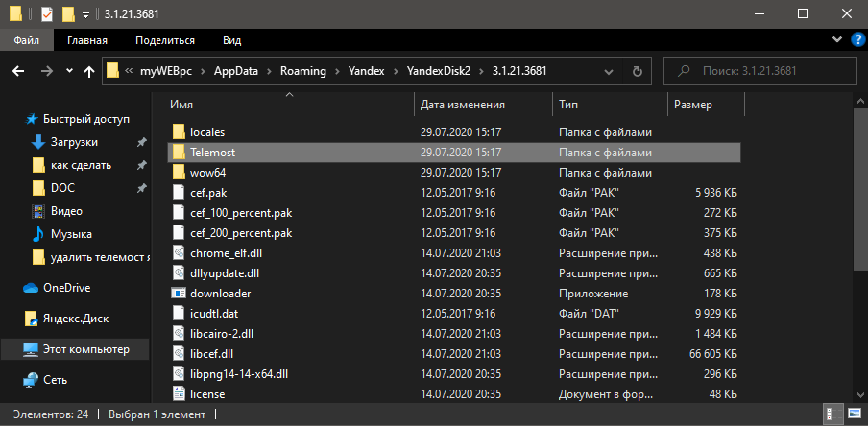868x426 pixels.
Task: Click the search field Поиск: 3.1.21.3681
Action: point(759,71)
